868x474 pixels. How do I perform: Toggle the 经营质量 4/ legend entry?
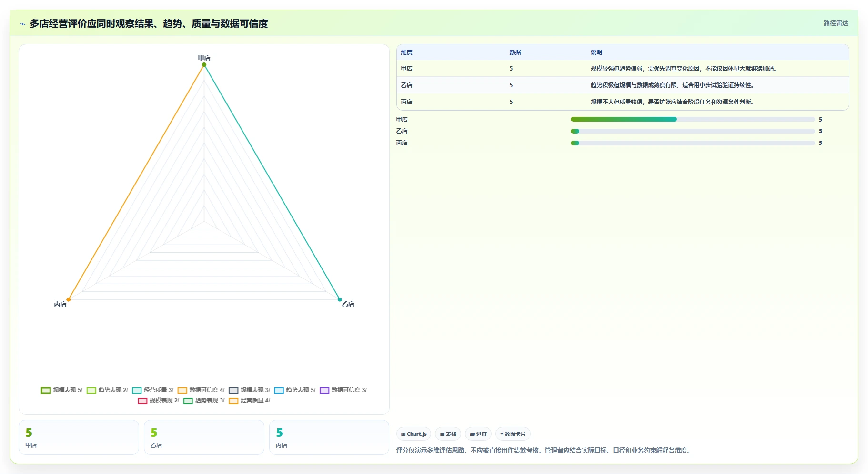click(x=250, y=401)
